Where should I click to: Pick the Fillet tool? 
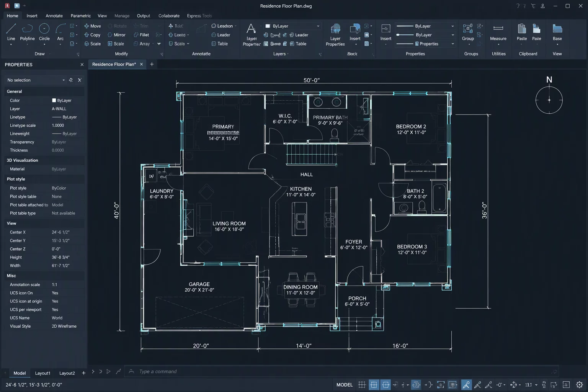[x=141, y=35]
